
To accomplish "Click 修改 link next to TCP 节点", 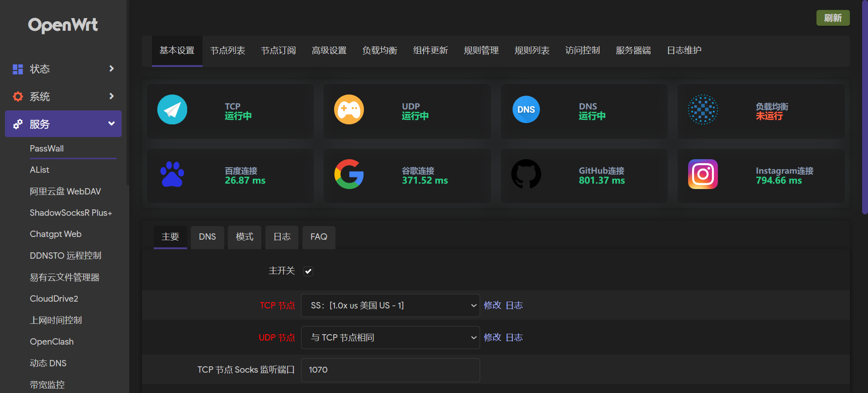I will [x=492, y=305].
